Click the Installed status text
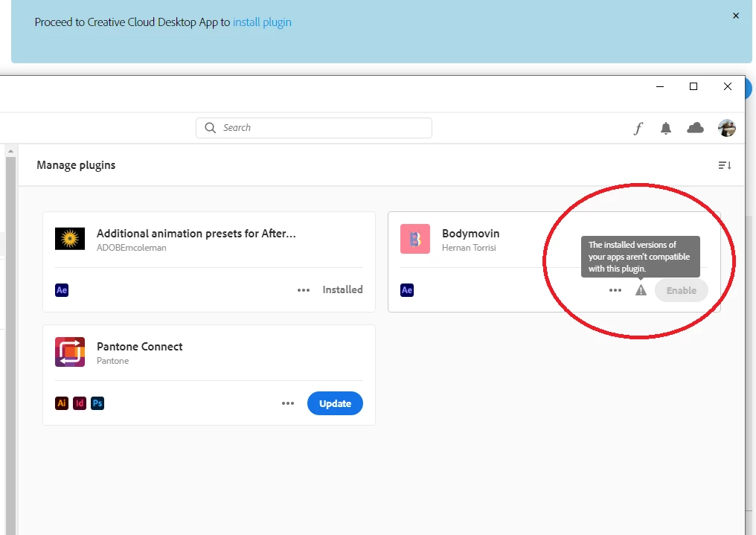 (343, 289)
